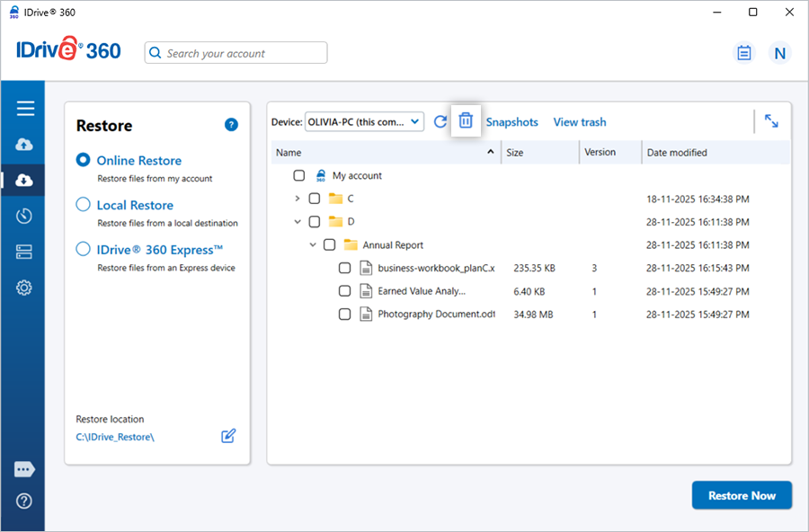809x532 pixels.
Task: Edit the restore location path
Action: 228,436
